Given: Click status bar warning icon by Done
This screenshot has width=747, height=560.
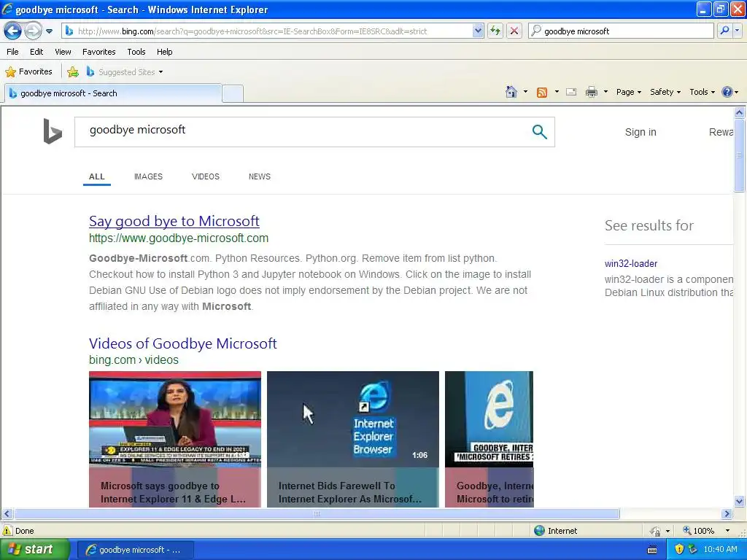Looking at the screenshot, I should (x=7, y=531).
